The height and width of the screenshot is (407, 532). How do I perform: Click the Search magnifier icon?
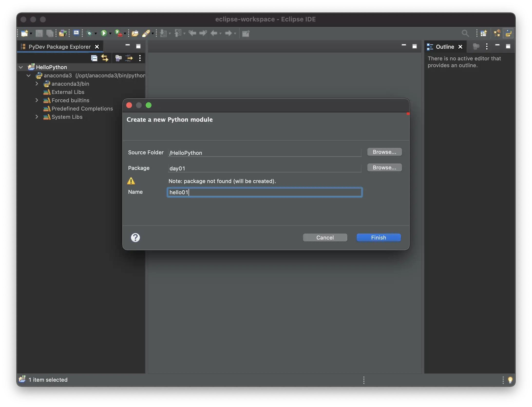coord(465,33)
